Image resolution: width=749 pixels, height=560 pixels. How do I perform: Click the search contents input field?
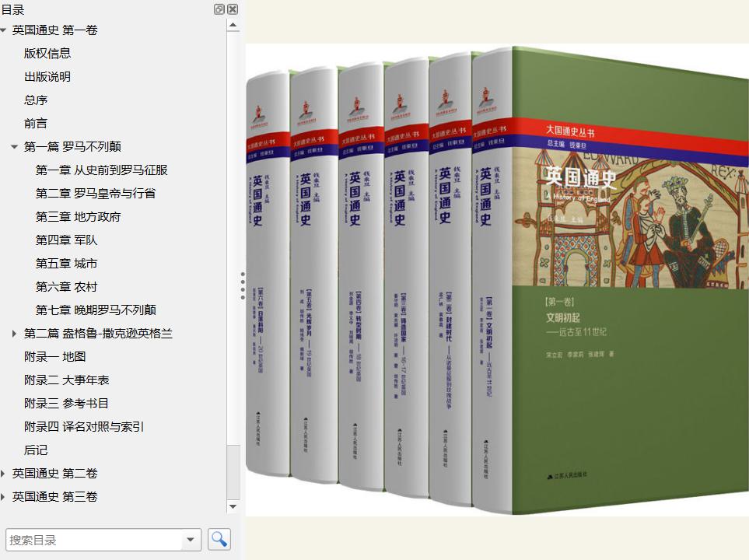(x=93, y=540)
